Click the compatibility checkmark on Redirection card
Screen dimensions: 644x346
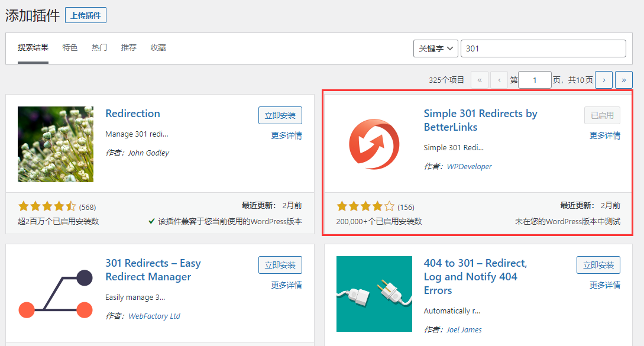pyautogui.click(x=151, y=221)
